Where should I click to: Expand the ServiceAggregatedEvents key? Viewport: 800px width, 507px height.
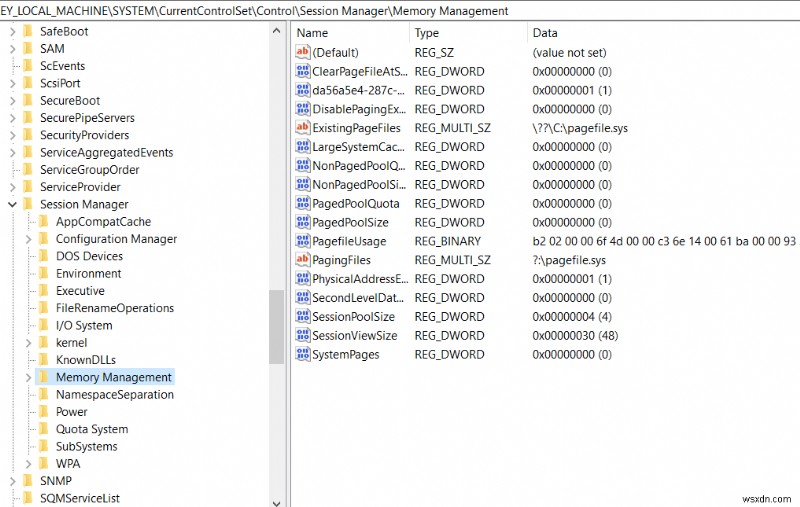[x=13, y=153]
